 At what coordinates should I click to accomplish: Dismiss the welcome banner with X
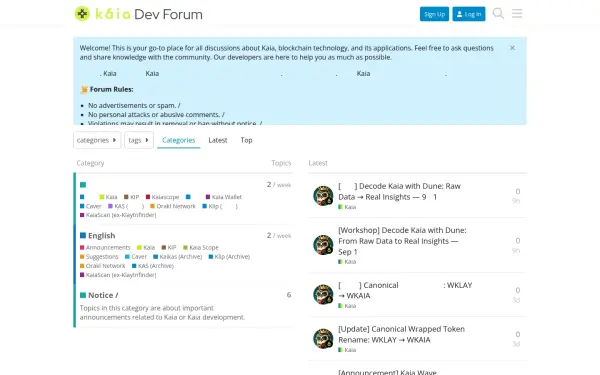(x=512, y=48)
